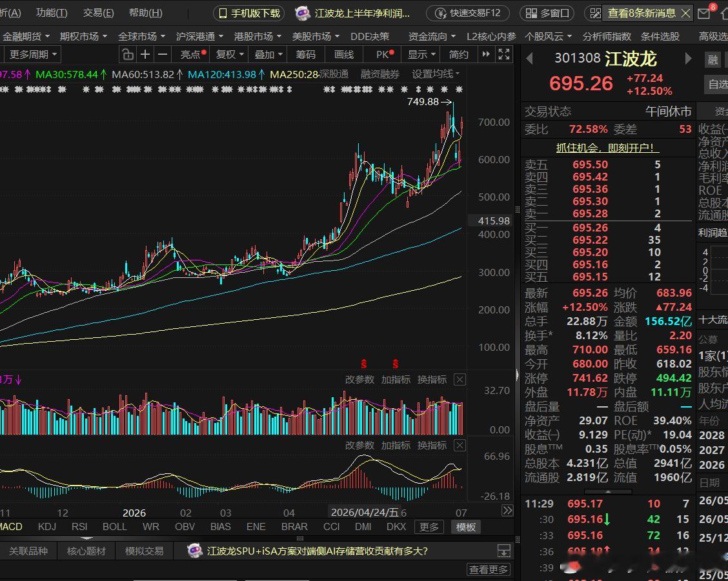
Task: Expand the 美股市场 menu
Action: (x=315, y=36)
